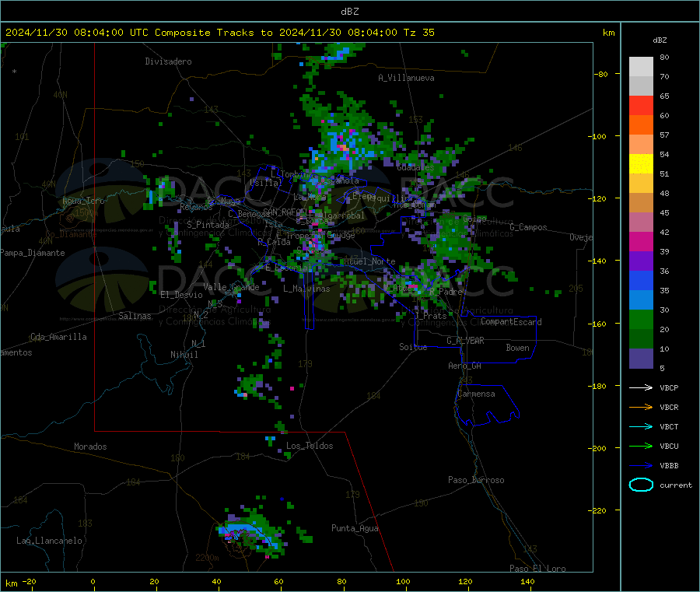
Task: Click the Aero_GA map label
Action: click(464, 366)
